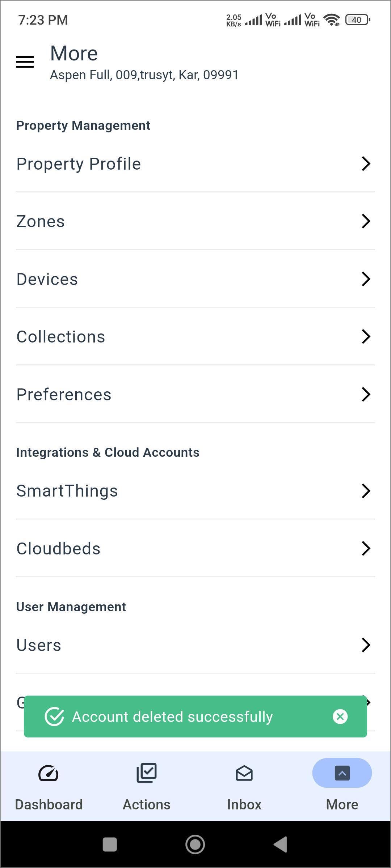Dismiss the account deleted notification
The width and height of the screenshot is (391, 868).
[x=340, y=716]
